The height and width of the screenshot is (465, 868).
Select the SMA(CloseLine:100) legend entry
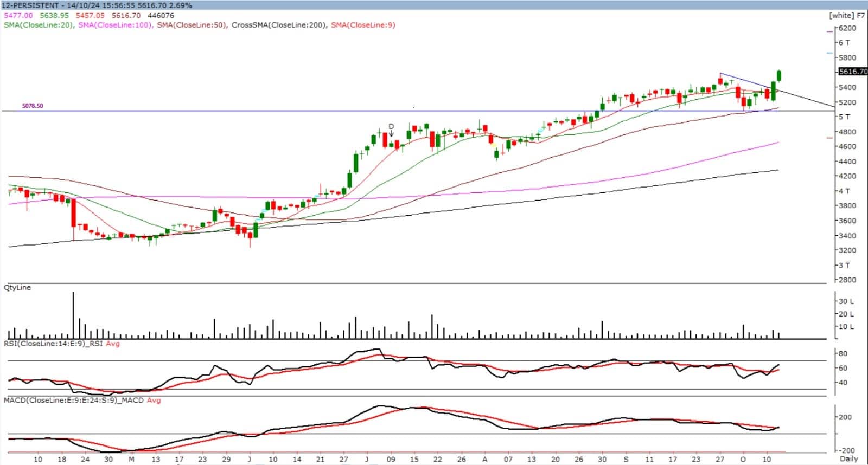(x=115, y=25)
